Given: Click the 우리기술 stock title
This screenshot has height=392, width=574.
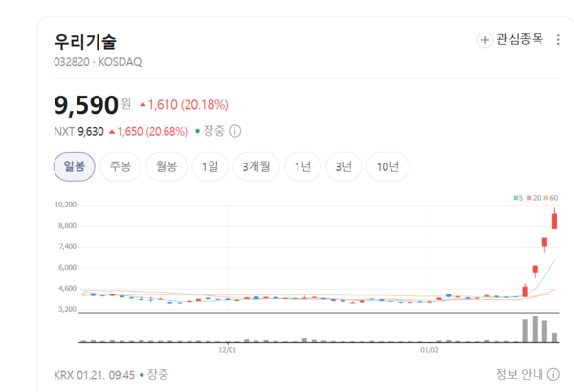Looking at the screenshot, I should [92, 41].
